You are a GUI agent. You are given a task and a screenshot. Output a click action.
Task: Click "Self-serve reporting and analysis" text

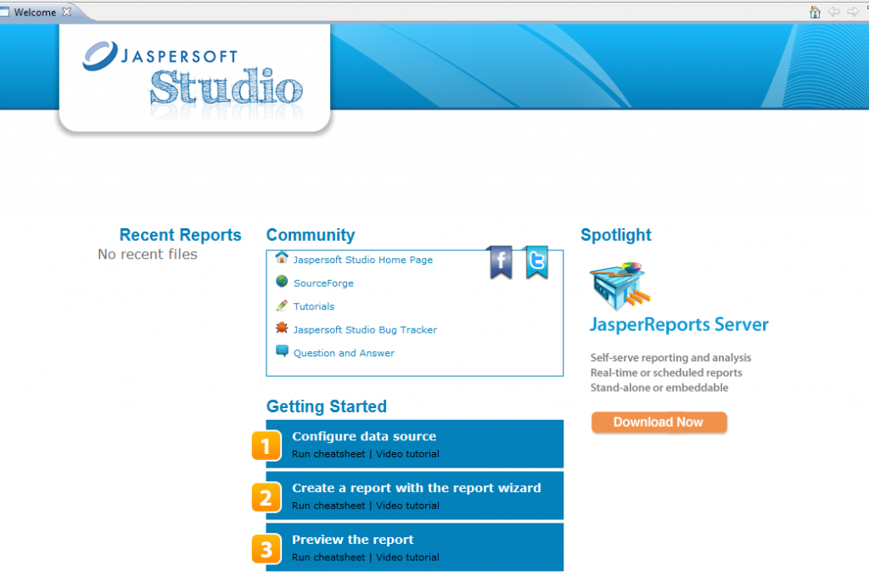[670, 358]
